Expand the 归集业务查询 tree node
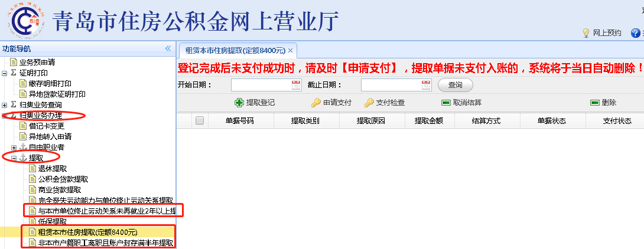The image size is (644, 249). (5, 104)
